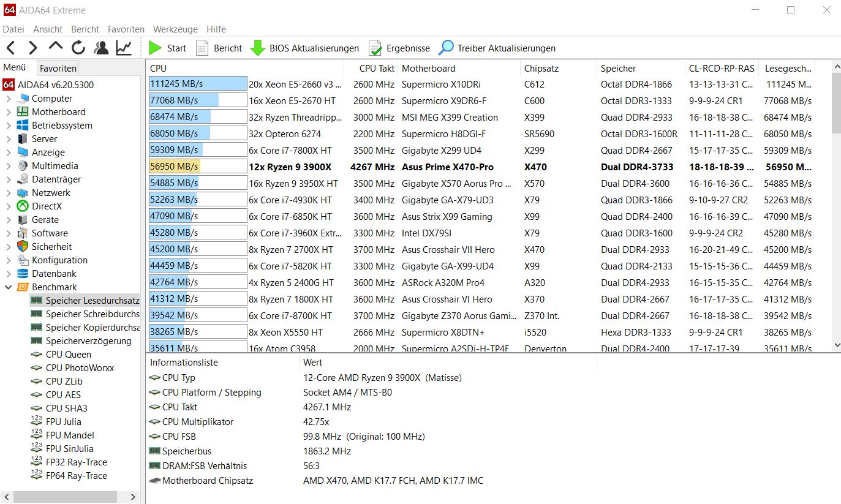Image resolution: width=841 pixels, height=504 pixels.
Task: Expand the Datenträger tree node
Action: click(x=9, y=179)
